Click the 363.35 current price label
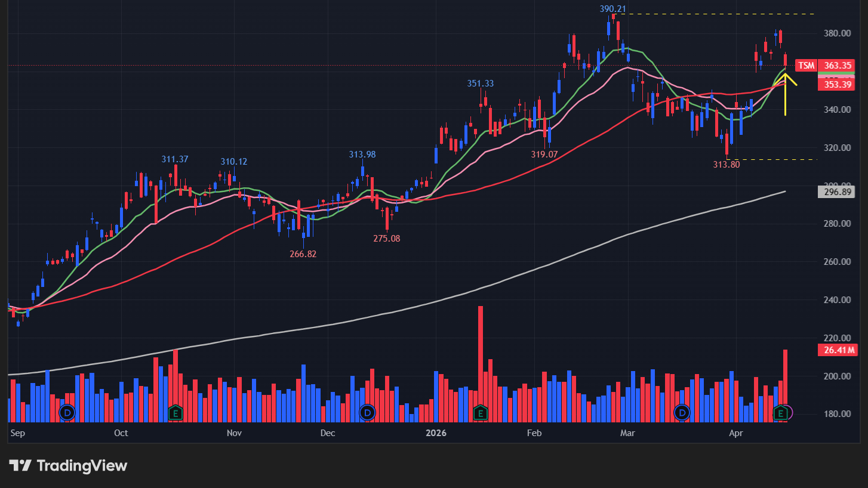The width and height of the screenshot is (868, 488). pyautogui.click(x=837, y=65)
